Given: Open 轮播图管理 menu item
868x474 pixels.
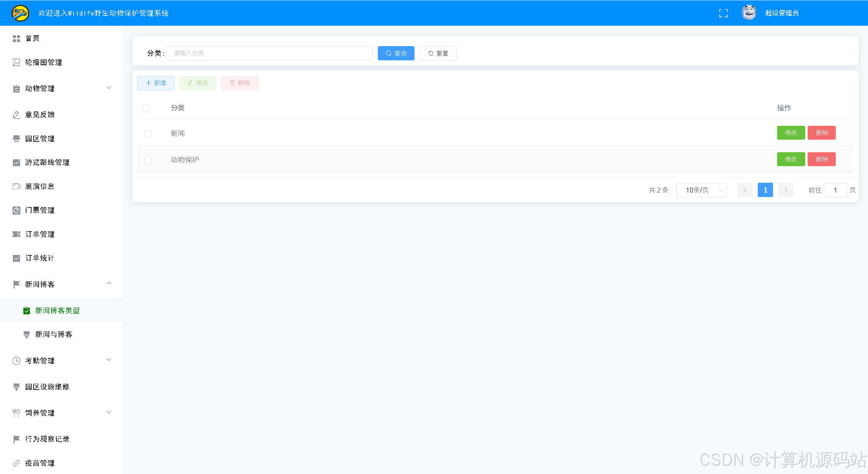Looking at the screenshot, I should pyautogui.click(x=61, y=62).
